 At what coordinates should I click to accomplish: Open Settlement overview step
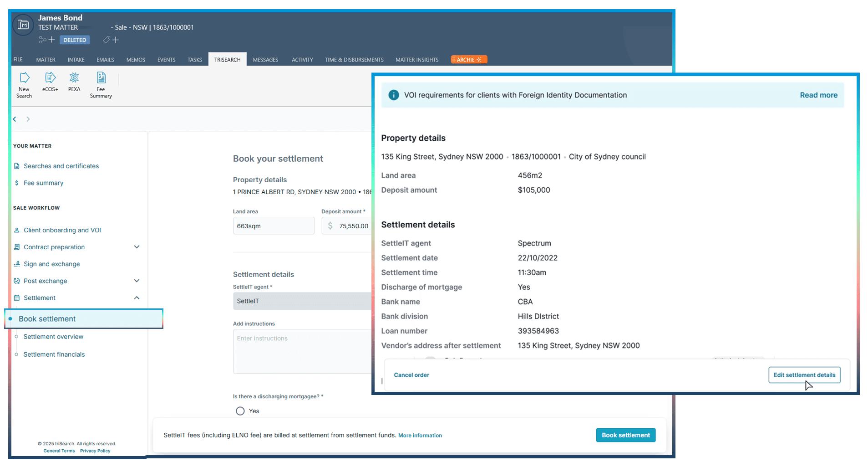pyautogui.click(x=53, y=337)
